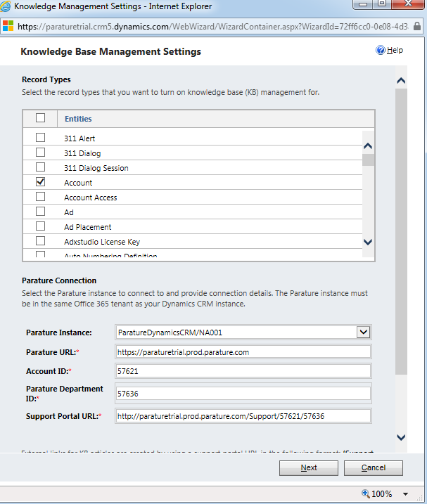This screenshot has width=427, height=504.
Task: Click the Parature Instance label
Action: [59, 332]
